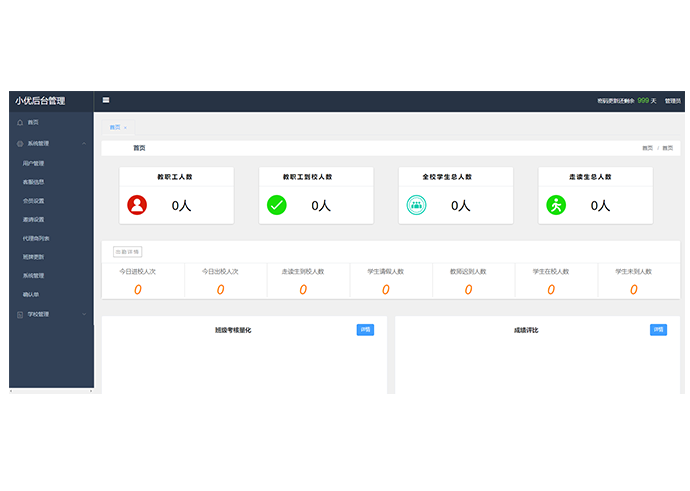Click the 学生请假人数 statistic

pyautogui.click(x=386, y=281)
